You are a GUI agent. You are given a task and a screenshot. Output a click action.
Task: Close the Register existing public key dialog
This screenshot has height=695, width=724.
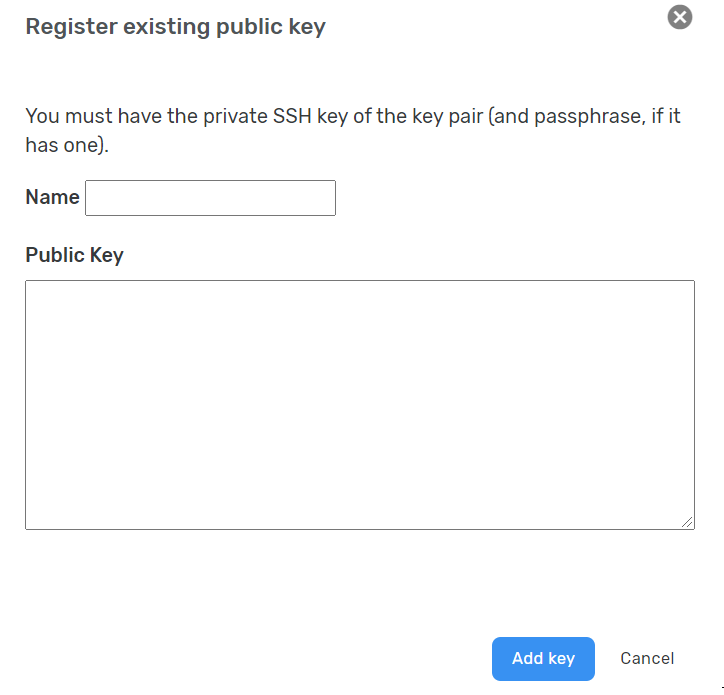point(680,18)
